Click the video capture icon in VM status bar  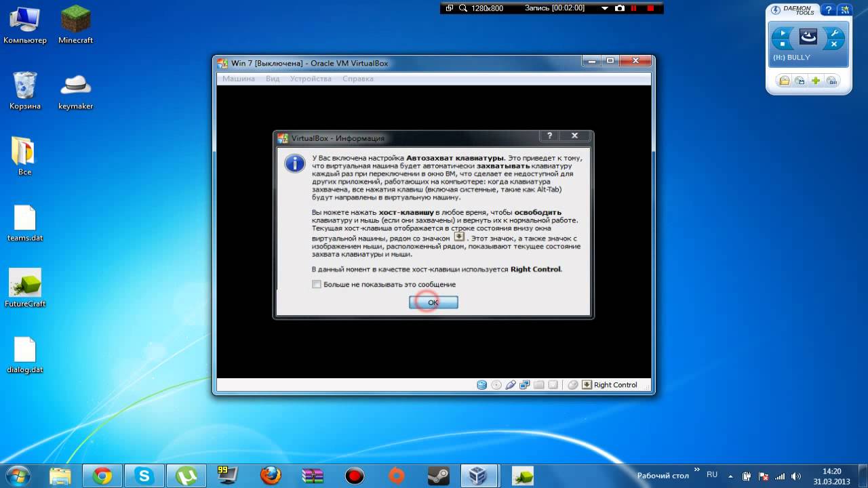pos(553,385)
